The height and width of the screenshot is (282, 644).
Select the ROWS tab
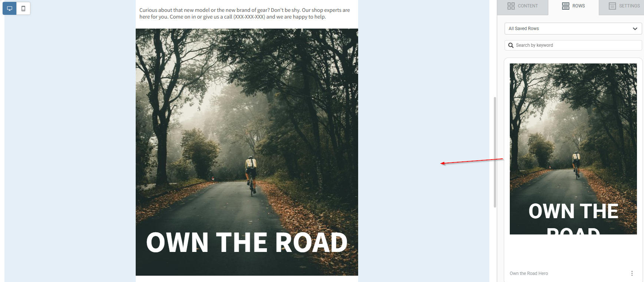573,6
